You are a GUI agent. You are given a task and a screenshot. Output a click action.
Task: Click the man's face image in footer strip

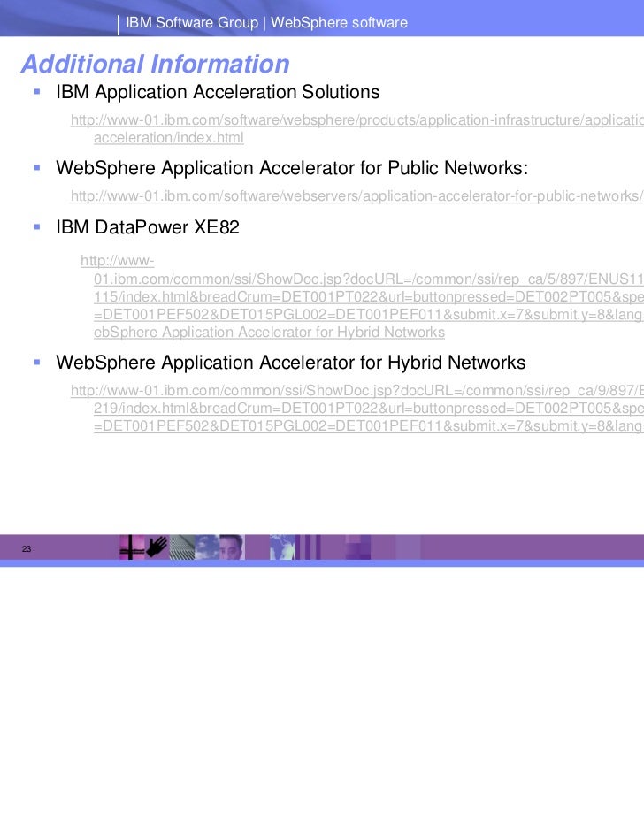click(x=232, y=547)
